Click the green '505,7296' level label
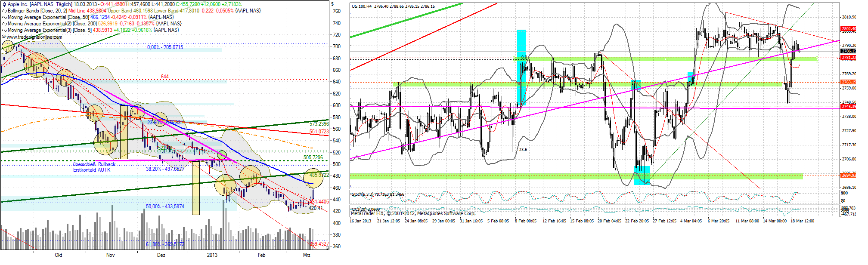This screenshot has height=265, width=868. [x=313, y=157]
